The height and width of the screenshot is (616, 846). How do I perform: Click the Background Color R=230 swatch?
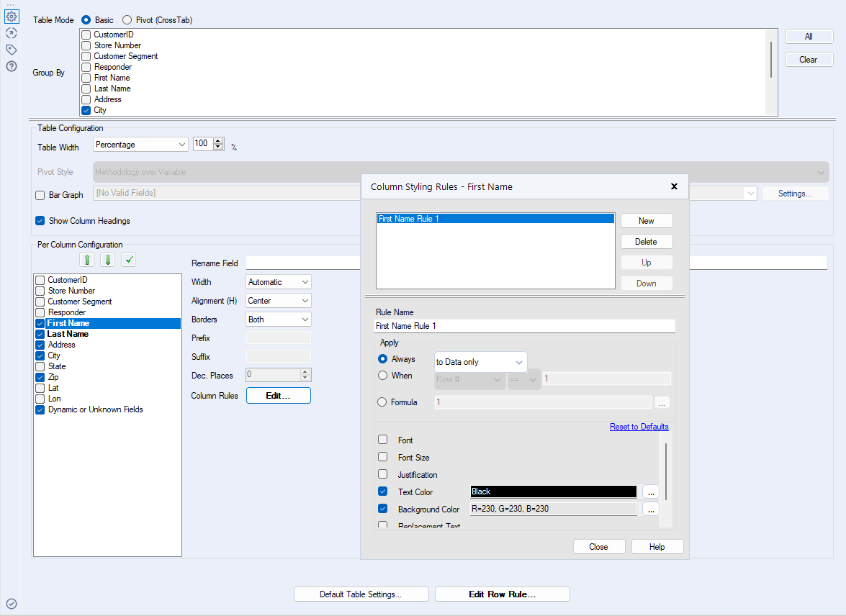pos(553,509)
